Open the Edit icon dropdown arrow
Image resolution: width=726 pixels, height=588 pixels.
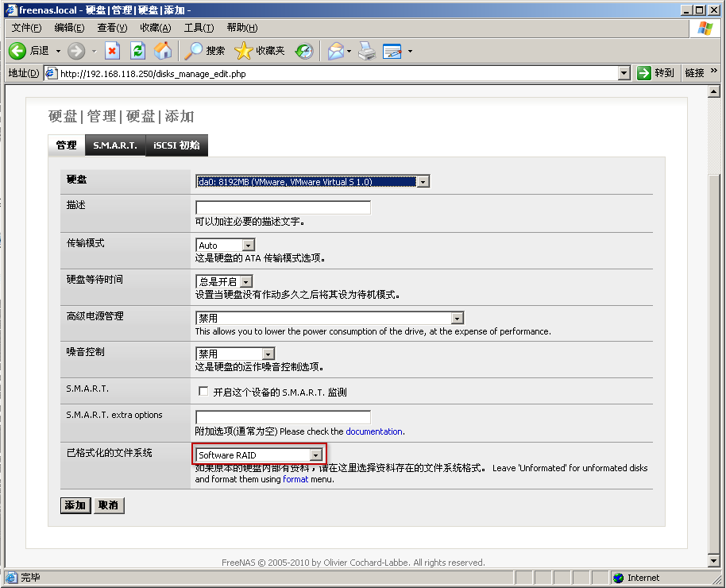[410, 51]
